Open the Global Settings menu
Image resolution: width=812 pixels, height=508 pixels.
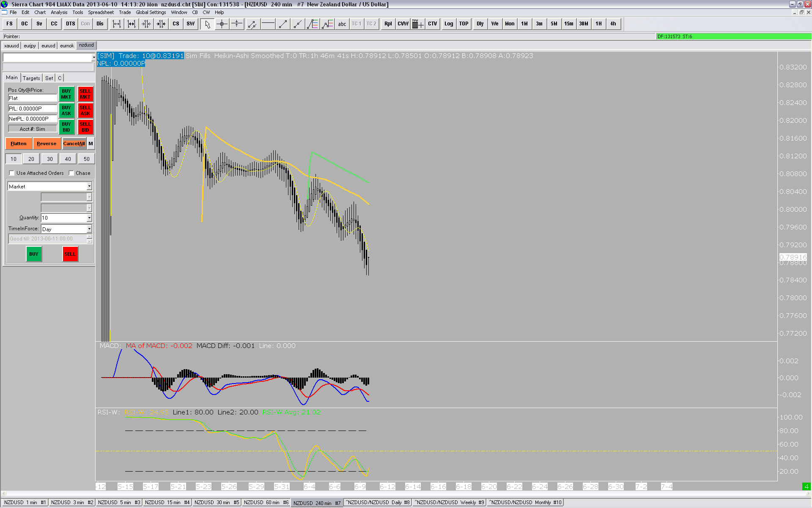click(x=151, y=12)
